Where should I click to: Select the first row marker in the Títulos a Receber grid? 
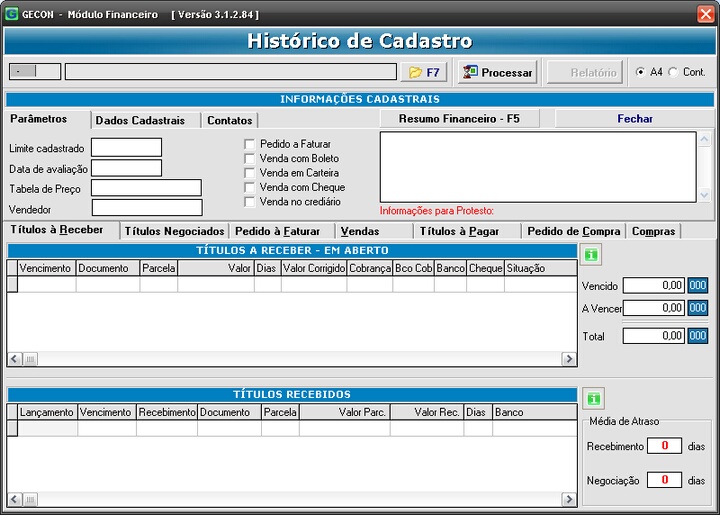[x=12, y=284]
